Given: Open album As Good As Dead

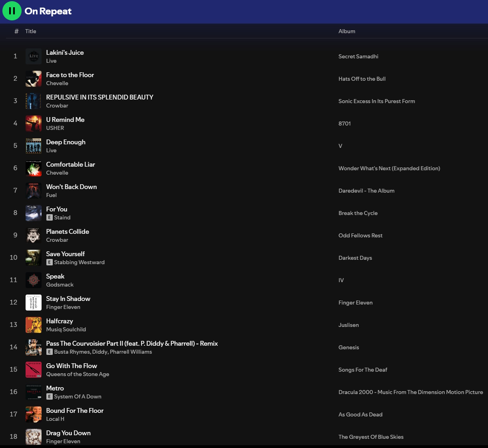Looking at the screenshot, I should point(361,414).
